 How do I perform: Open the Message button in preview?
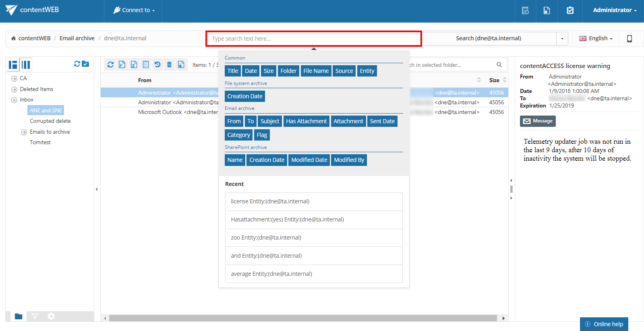pyautogui.click(x=538, y=121)
